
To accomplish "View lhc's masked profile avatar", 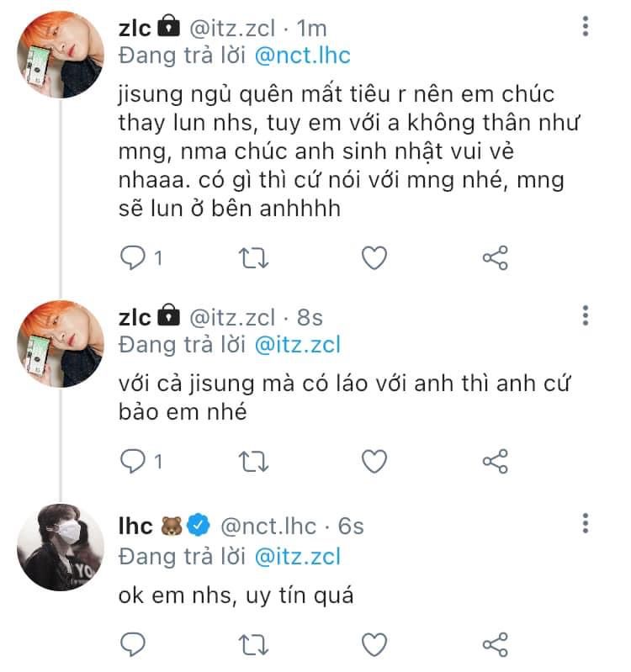I will (x=61, y=548).
